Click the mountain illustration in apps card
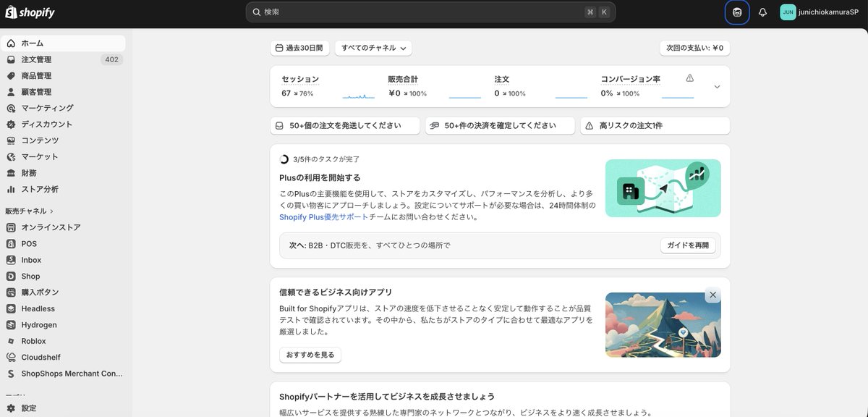 tap(663, 324)
